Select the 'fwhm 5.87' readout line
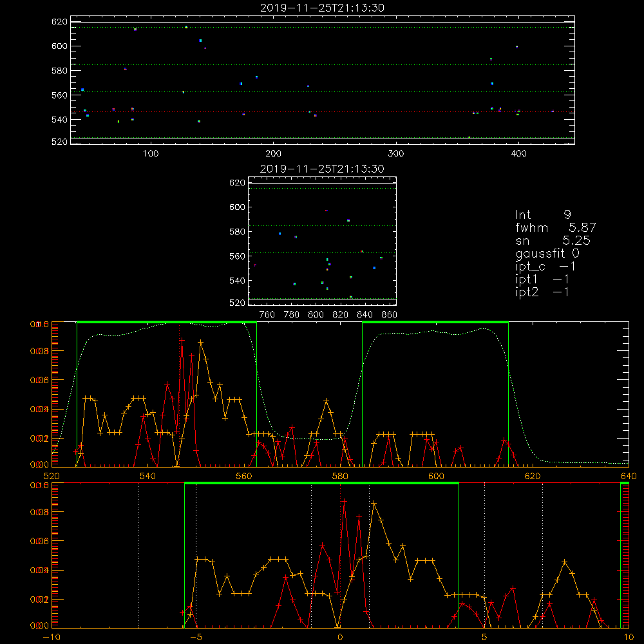This screenshot has height=644, width=644. coord(556,227)
